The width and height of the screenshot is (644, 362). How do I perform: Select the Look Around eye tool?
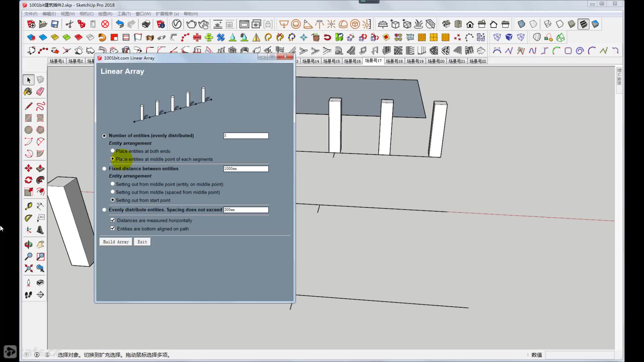pyautogui.click(x=40, y=283)
